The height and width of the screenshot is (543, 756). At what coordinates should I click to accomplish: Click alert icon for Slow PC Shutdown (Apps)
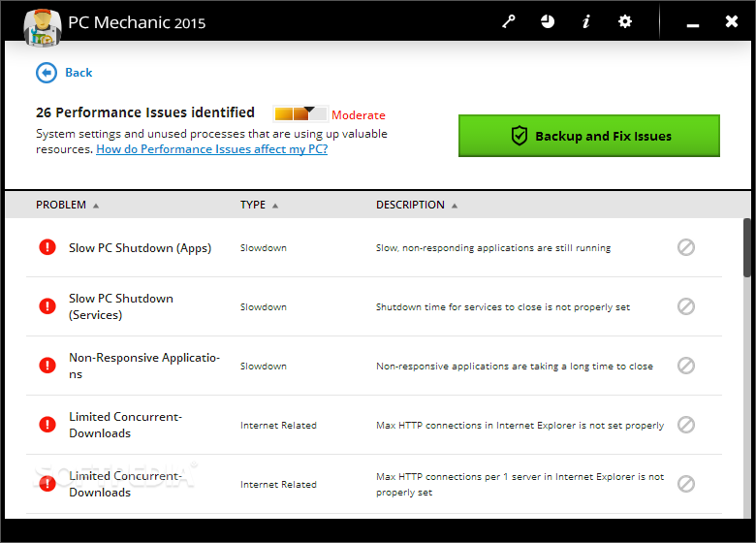pos(47,247)
